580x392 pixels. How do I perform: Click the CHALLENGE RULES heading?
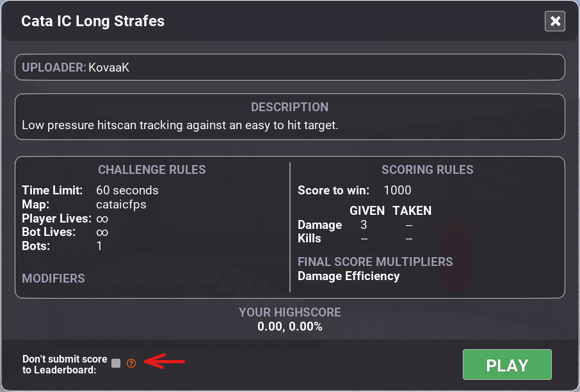coord(152,169)
